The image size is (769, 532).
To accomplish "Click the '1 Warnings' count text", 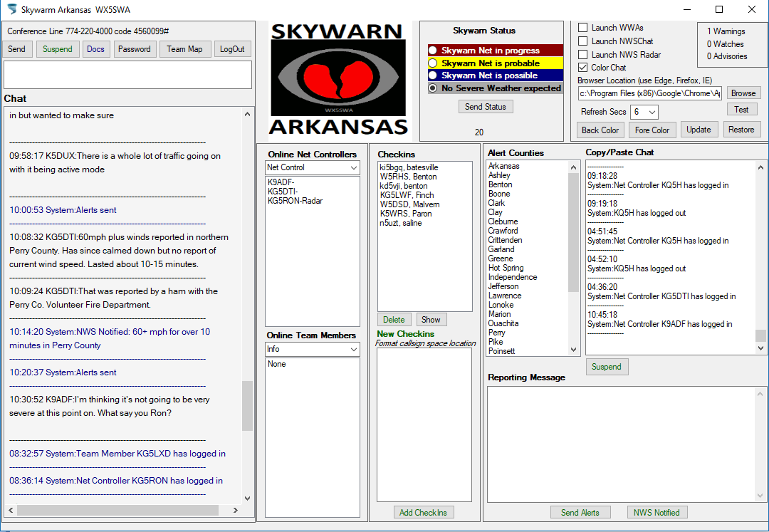I will coord(726,31).
